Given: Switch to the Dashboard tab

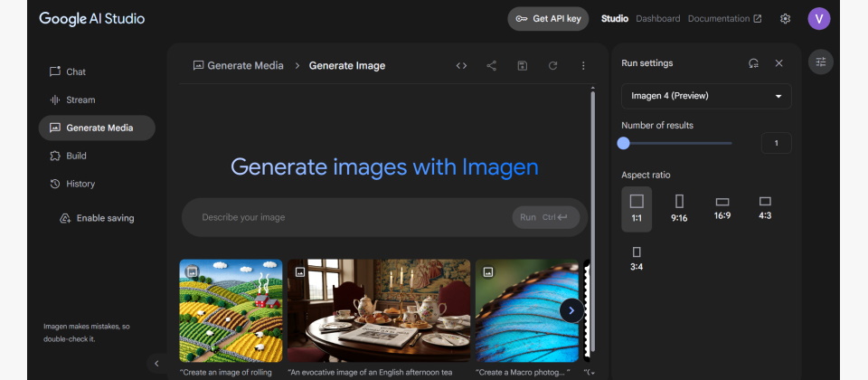Looking at the screenshot, I should 657,19.
